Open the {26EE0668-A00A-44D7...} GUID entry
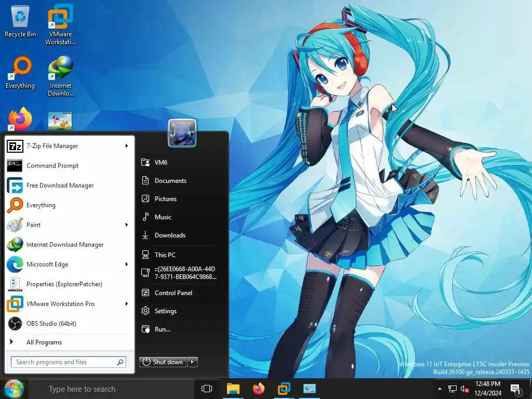This screenshot has height=399, width=532. (180, 273)
